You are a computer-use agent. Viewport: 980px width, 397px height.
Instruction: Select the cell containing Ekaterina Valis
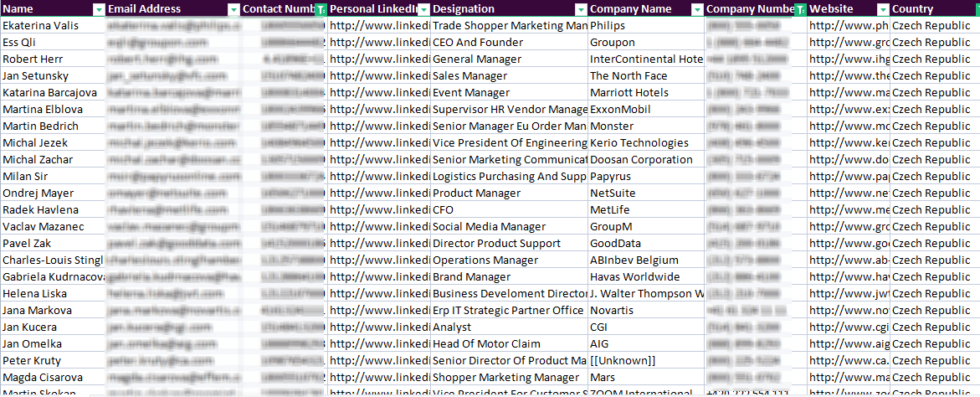(53, 26)
